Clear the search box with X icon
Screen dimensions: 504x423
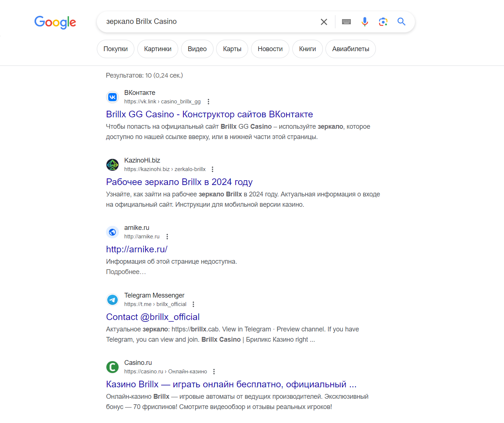pyautogui.click(x=324, y=22)
